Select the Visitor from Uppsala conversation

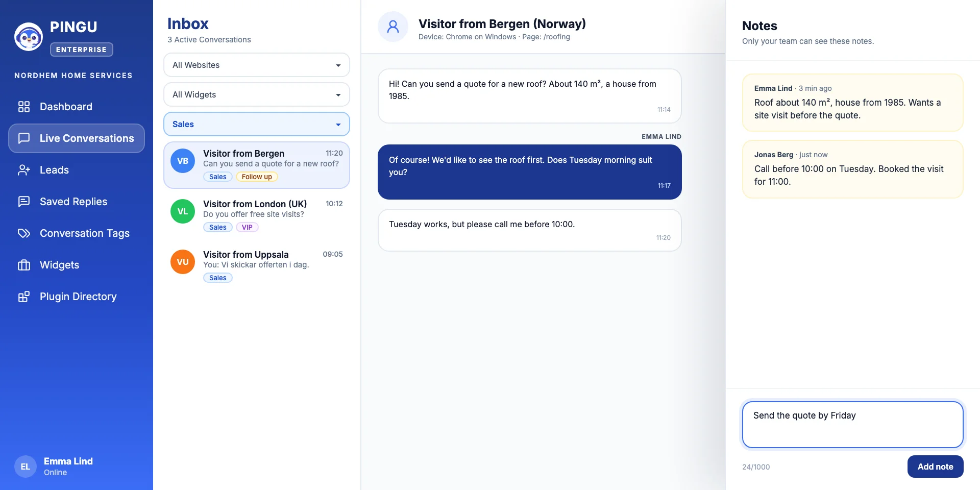(257, 266)
